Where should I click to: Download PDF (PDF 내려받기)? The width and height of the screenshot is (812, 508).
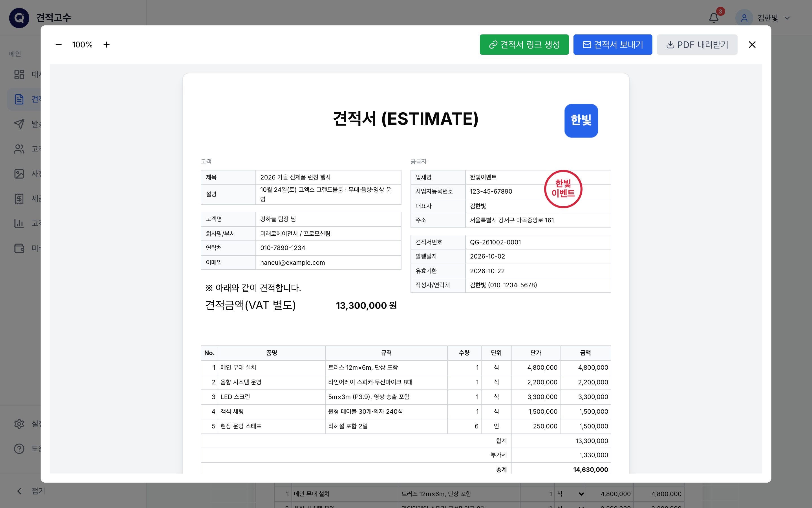click(x=697, y=45)
